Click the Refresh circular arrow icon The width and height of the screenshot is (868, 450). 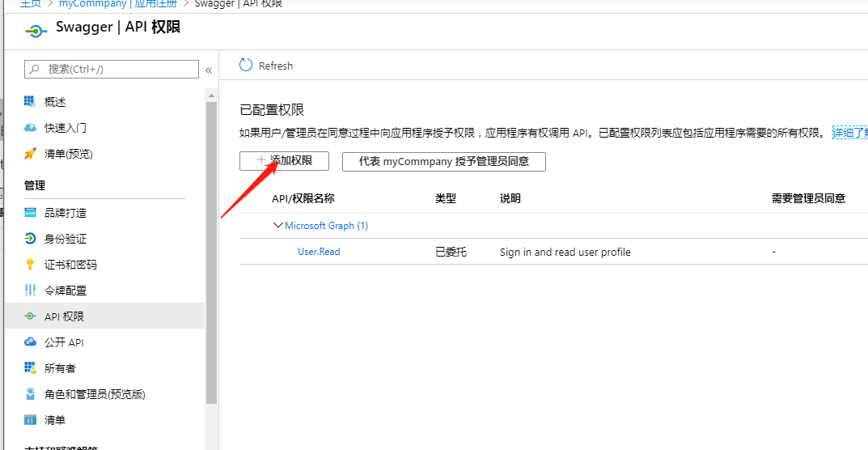click(246, 66)
